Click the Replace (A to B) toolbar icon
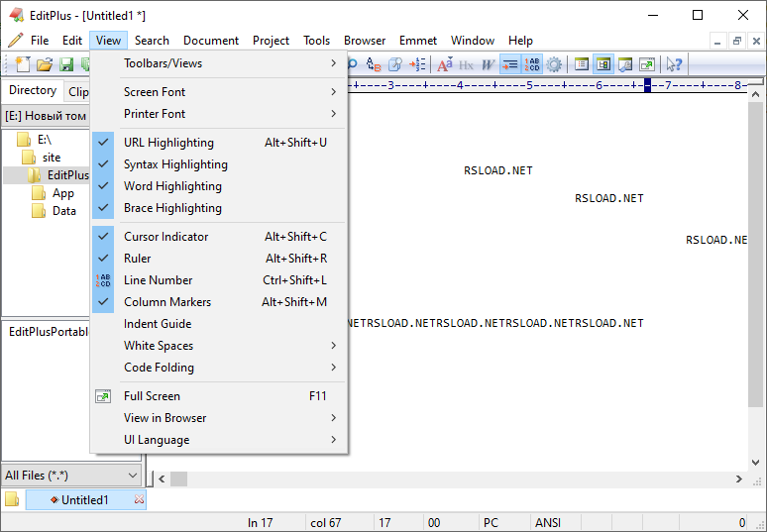This screenshot has width=767, height=532. click(x=374, y=64)
